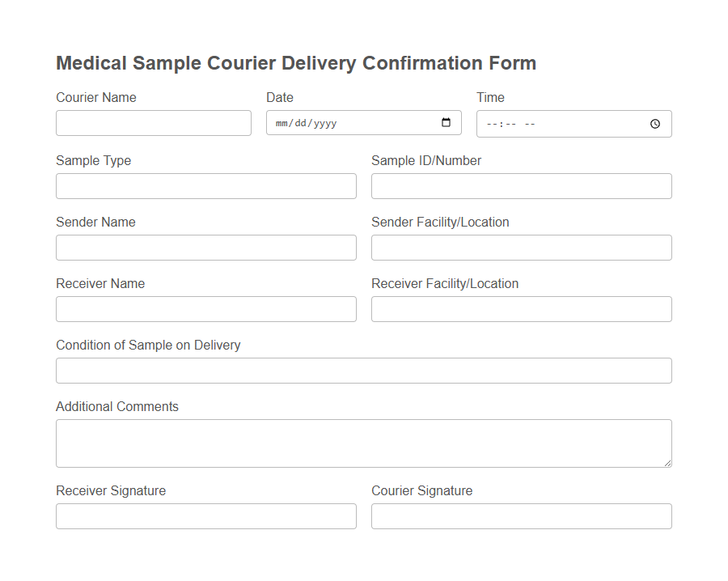Click inside the Courier Name field
728x581 pixels.
pyautogui.click(x=153, y=122)
